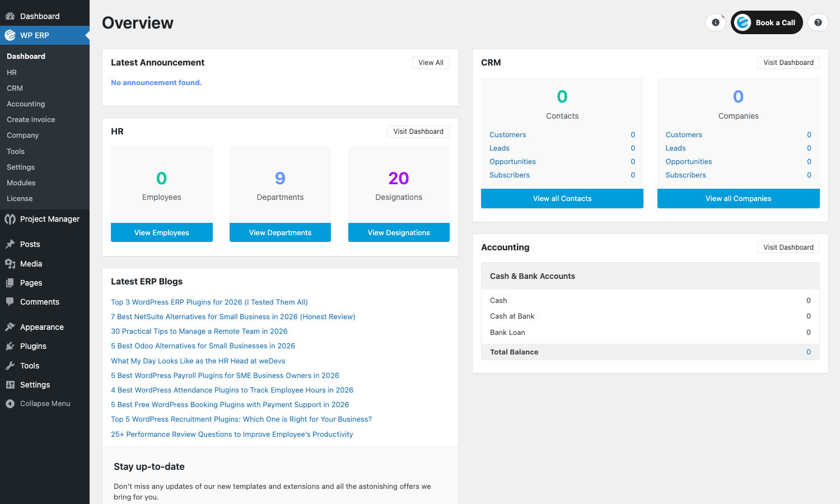Click the Project Manager sidebar icon
The image size is (840, 504).
coord(10,219)
